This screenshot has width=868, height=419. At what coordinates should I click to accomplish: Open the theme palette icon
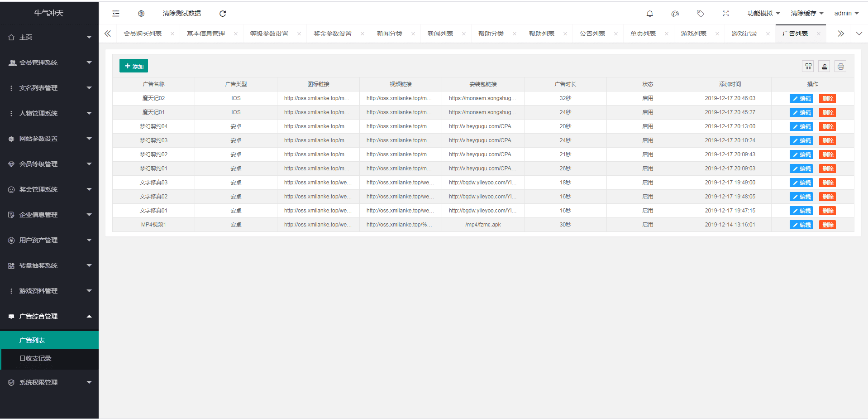(x=675, y=14)
